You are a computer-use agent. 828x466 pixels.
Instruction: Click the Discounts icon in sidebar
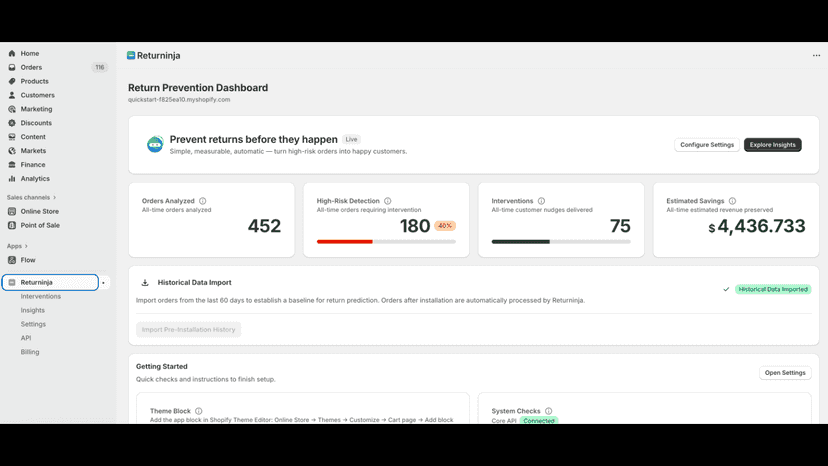[x=12, y=123]
